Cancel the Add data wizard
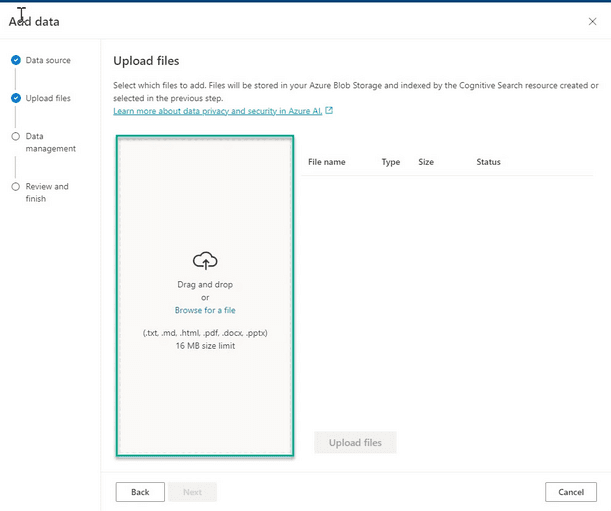The image size is (611, 511). tap(571, 492)
